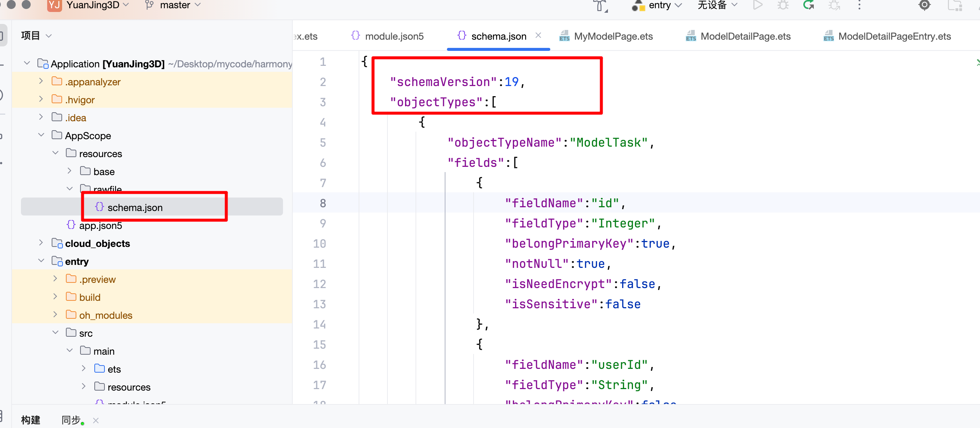
Task: Collapse the resources folder under AppScope
Action: click(x=55, y=153)
